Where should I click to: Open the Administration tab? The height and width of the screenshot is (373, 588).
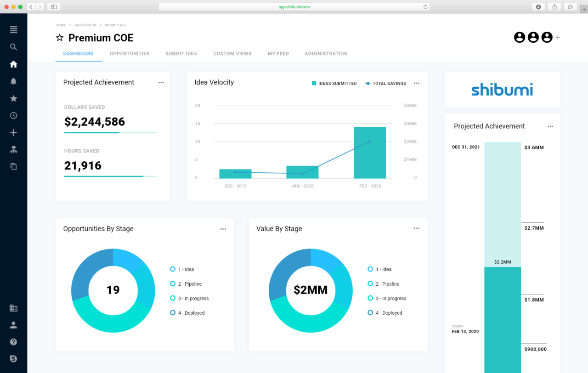326,54
